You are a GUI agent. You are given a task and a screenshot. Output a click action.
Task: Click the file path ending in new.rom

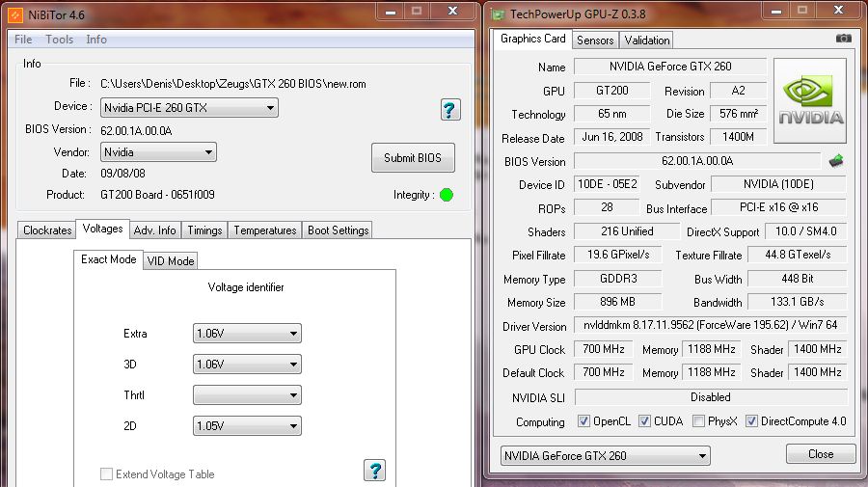click(x=233, y=84)
